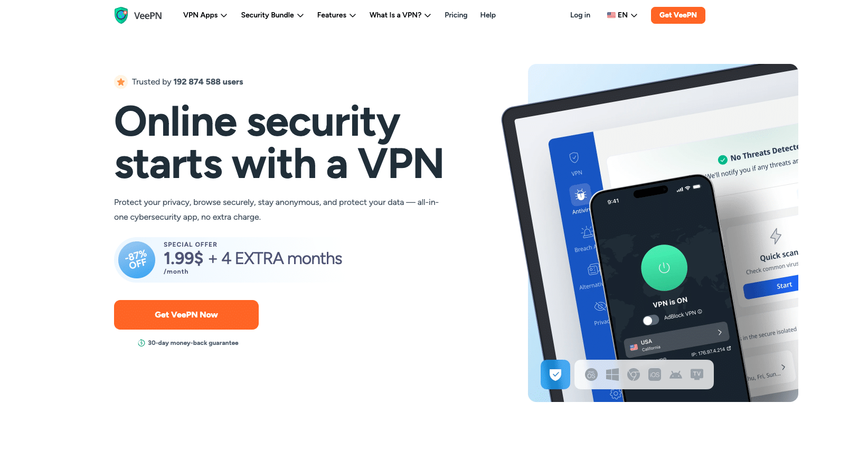Click the Get VeePN Now button
The width and height of the screenshot is (868, 468).
pyautogui.click(x=186, y=315)
